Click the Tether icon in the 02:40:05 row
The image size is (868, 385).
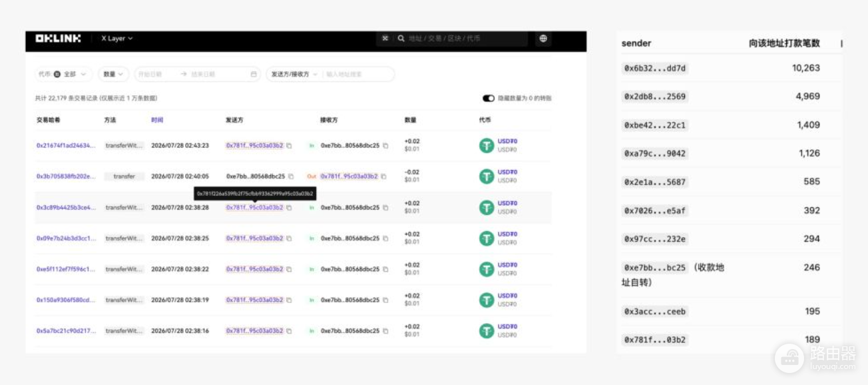pos(487,177)
